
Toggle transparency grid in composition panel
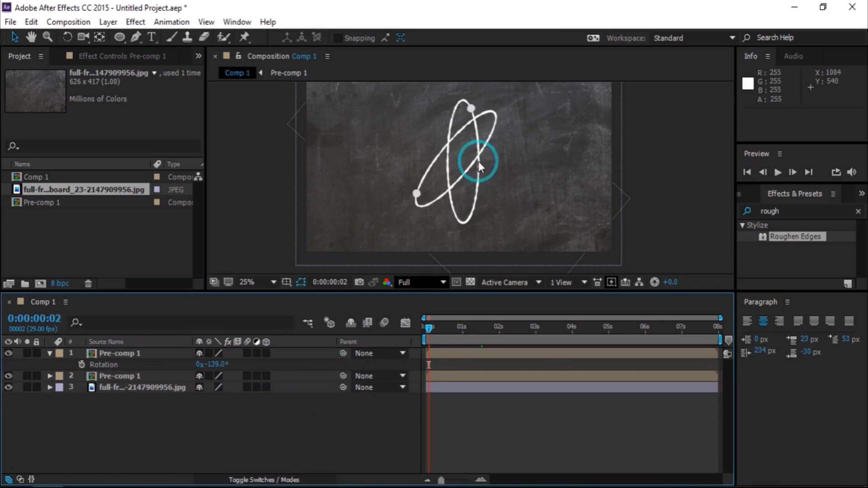(470, 282)
